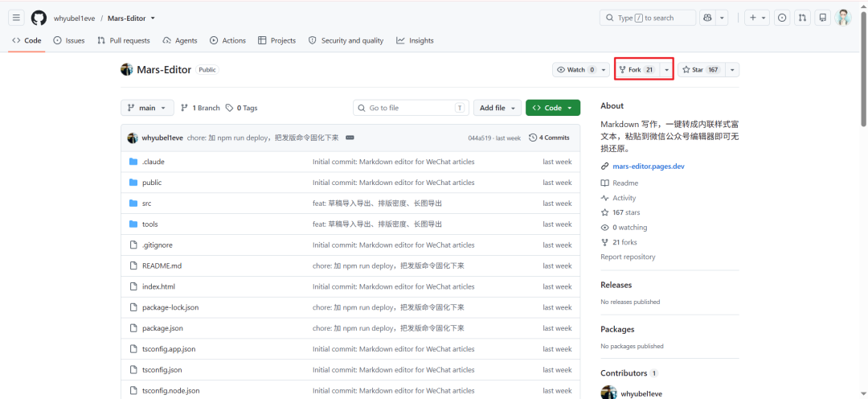Open the notifications inbox icon

pos(823,18)
